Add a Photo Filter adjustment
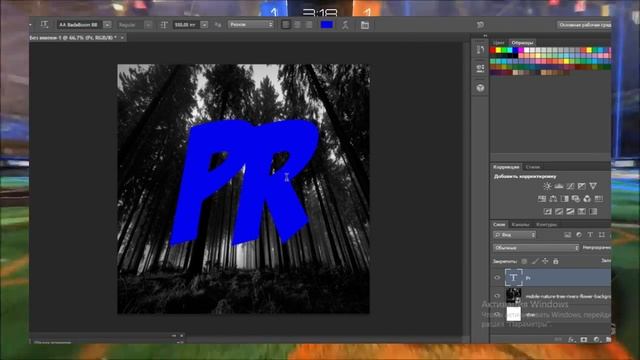The height and width of the screenshot is (360, 640). (576, 199)
